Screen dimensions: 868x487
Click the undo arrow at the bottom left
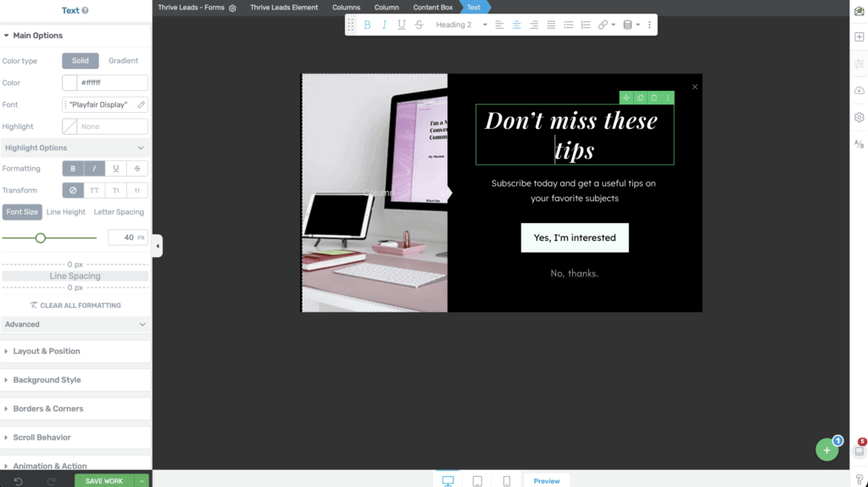(19, 481)
